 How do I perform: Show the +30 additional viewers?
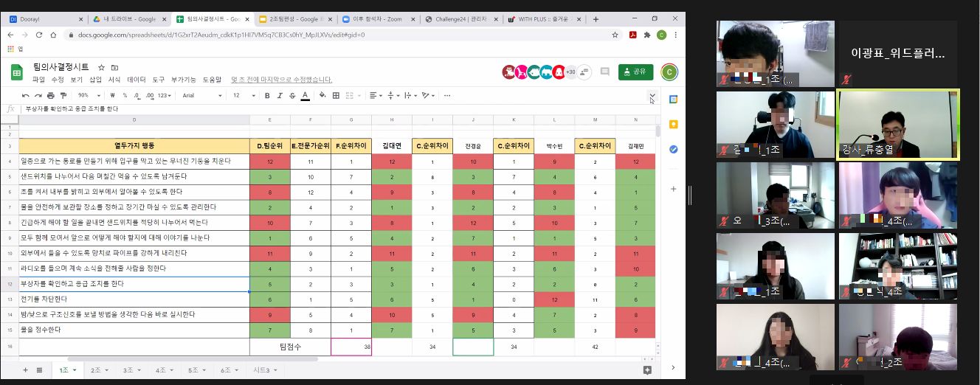click(570, 72)
